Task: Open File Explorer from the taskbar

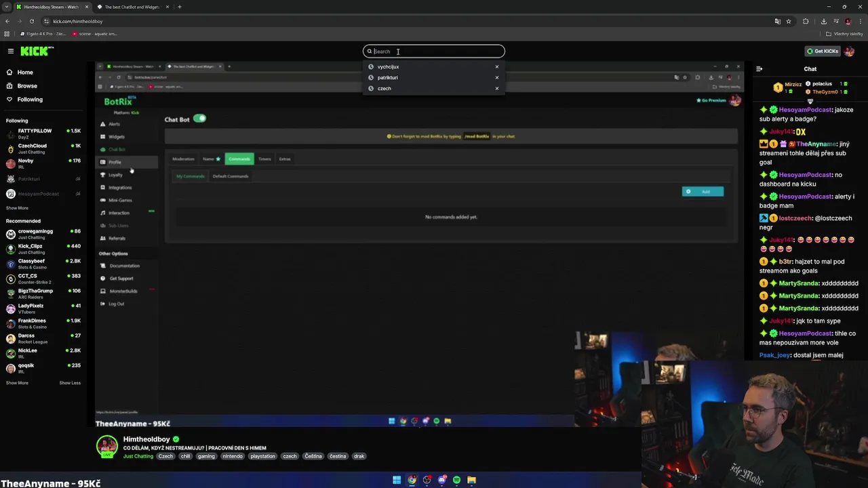Action: pyautogui.click(x=471, y=480)
